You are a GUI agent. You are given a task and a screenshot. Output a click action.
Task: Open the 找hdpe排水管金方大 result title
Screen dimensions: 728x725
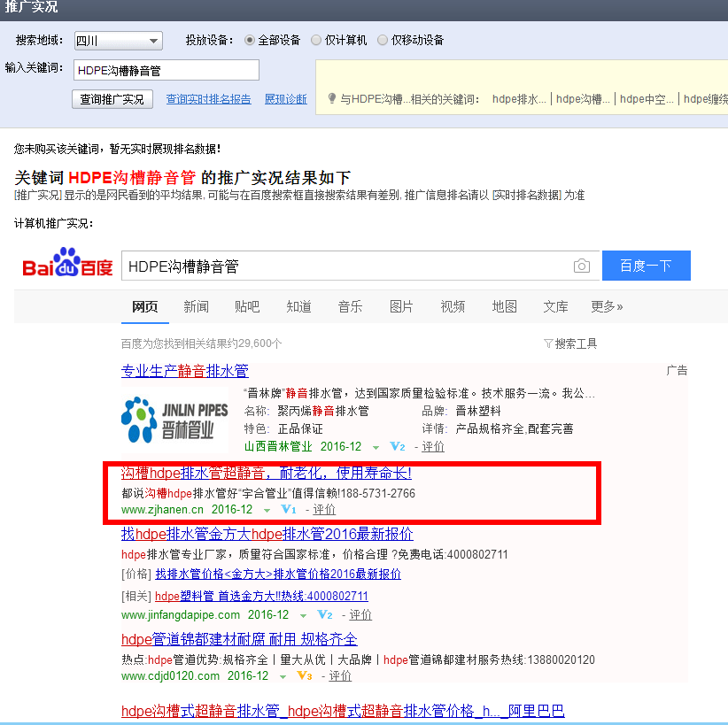tap(267, 534)
